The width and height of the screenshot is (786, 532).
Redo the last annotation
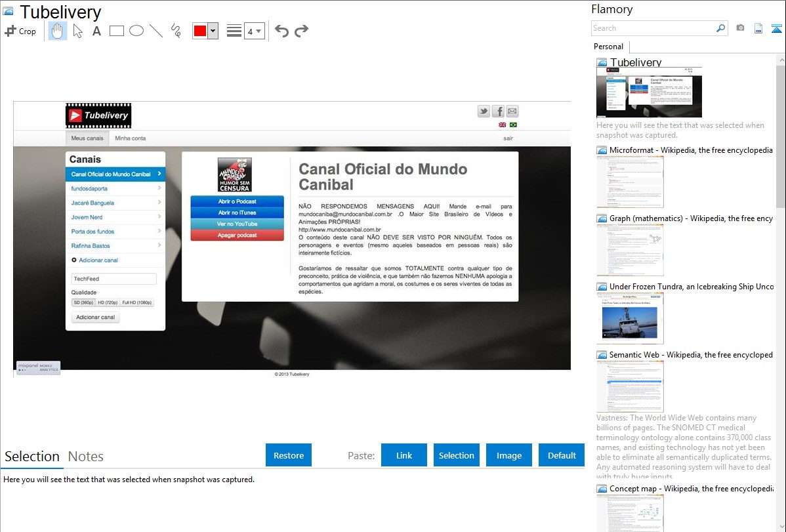[301, 31]
